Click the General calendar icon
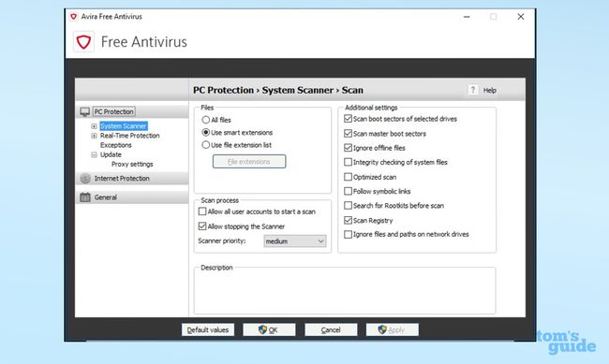 (x=85, y=197)
